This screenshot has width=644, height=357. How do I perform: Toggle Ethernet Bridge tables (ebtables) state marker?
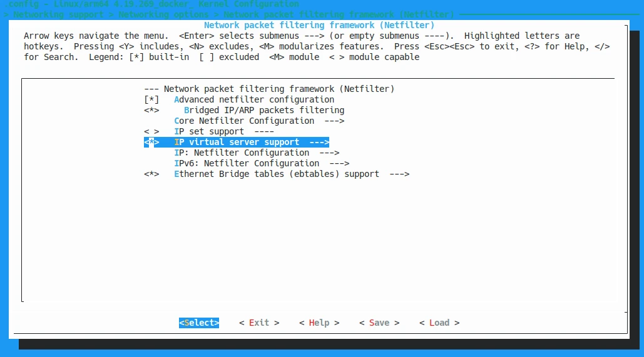pos(151,174)
